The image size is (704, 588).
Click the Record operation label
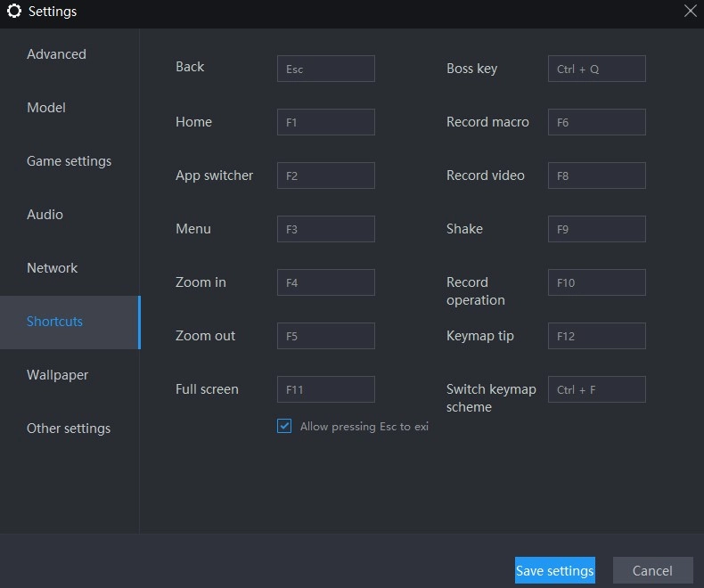pyautogui.click(x=476, y=291)
